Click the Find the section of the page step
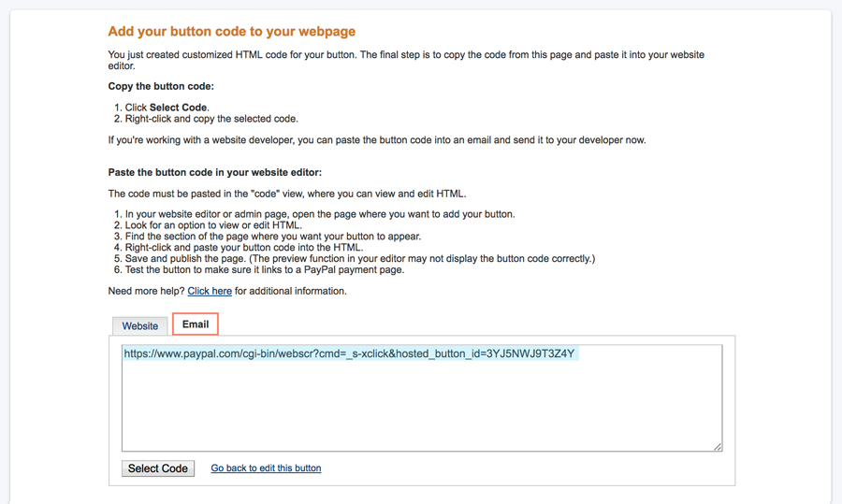This screenshot has width=842, height=504. coord(273,237)
